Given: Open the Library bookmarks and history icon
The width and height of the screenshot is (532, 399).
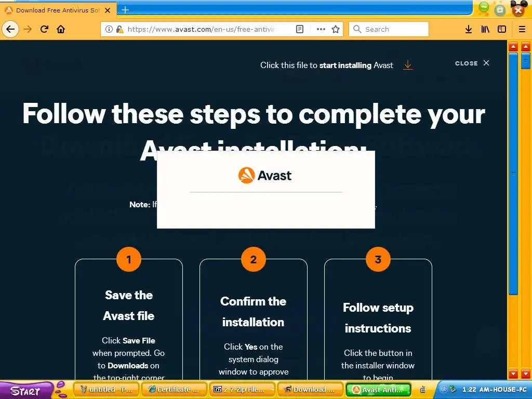Looking at the screenshot, I should point(485,29).
